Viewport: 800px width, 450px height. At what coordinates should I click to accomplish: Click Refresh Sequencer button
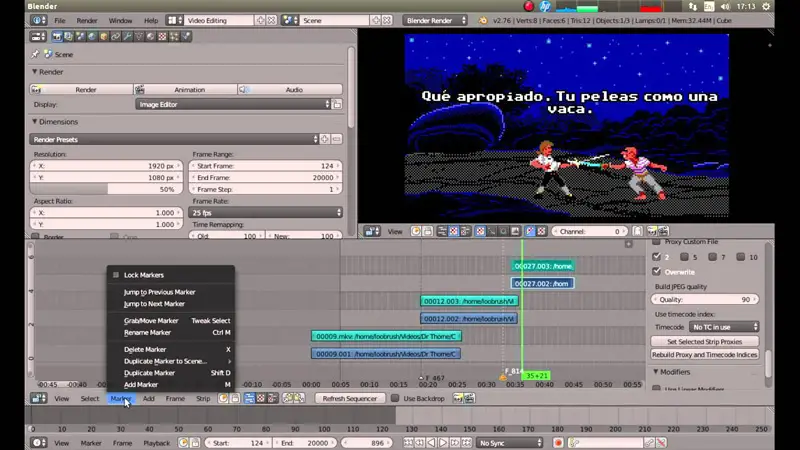tap(349, 398)
